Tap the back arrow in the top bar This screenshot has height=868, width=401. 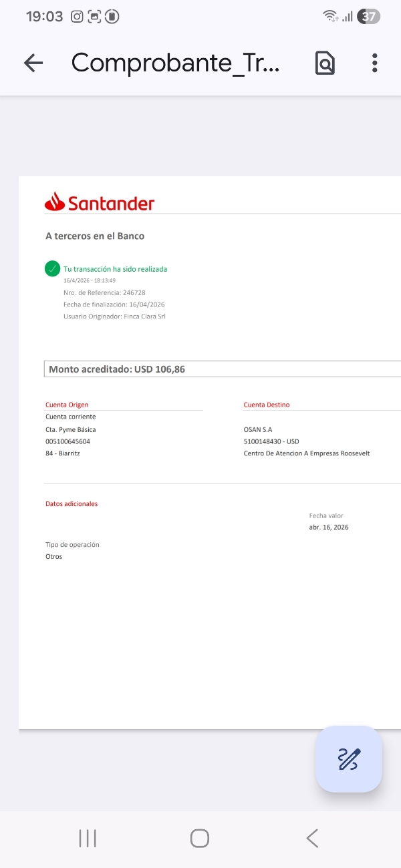click(33, 63)
